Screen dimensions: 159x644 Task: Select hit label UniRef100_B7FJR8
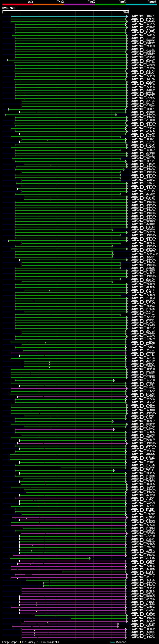(143, 63)
